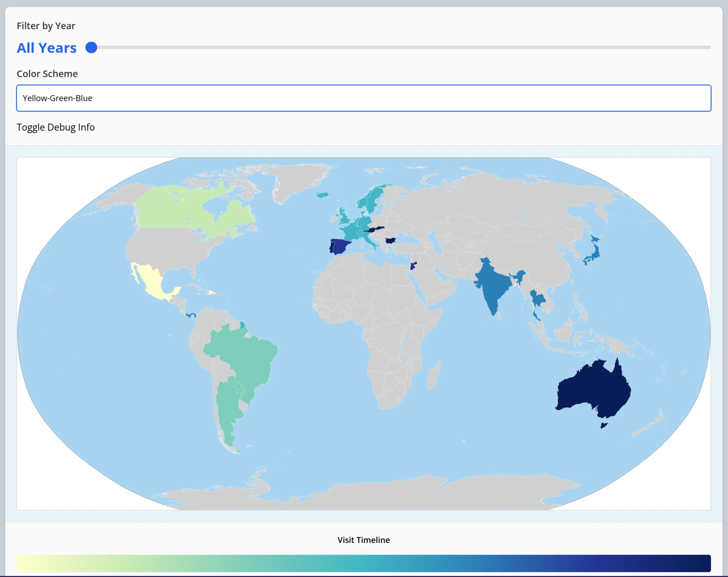Select Spain on the map
728x577 pixels.
[x=341, y=246]
